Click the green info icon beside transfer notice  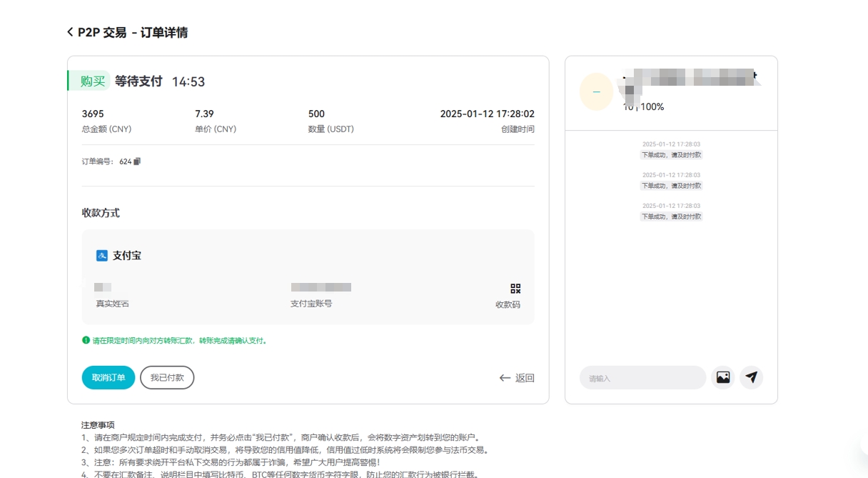(x=86, y=340)
